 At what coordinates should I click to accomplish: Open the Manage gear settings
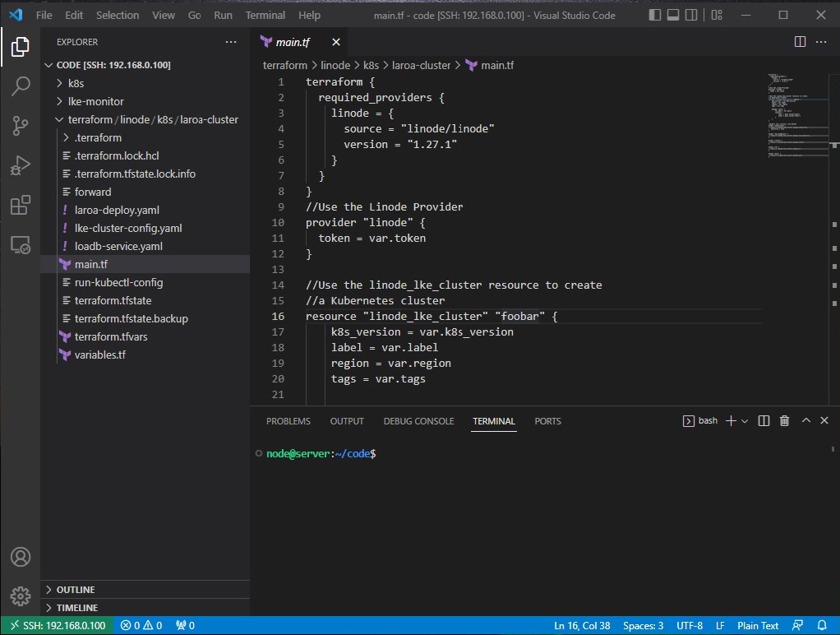click(x=21, y=596)
